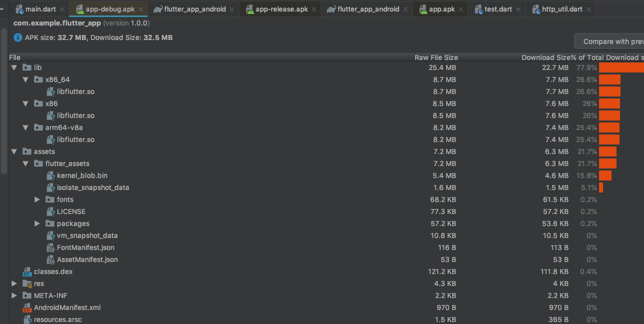Screen dimensions: 644x324
Task: Click the Dart icon on main.dart tab
Action: click(19, 9)
